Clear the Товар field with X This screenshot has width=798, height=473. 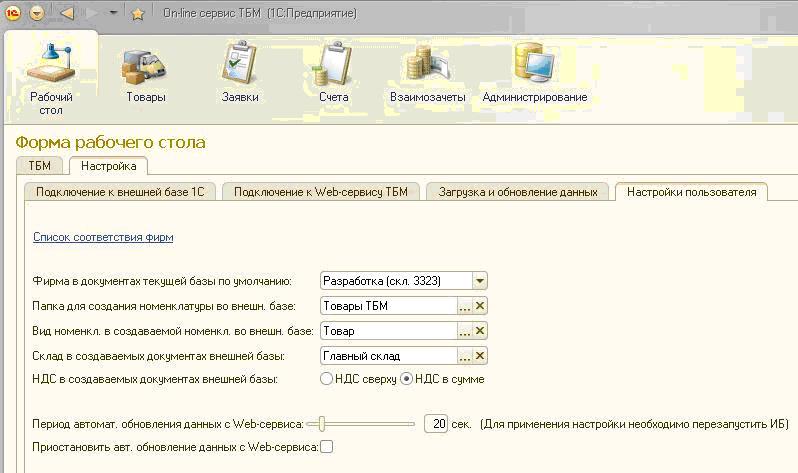pos(480,331)
